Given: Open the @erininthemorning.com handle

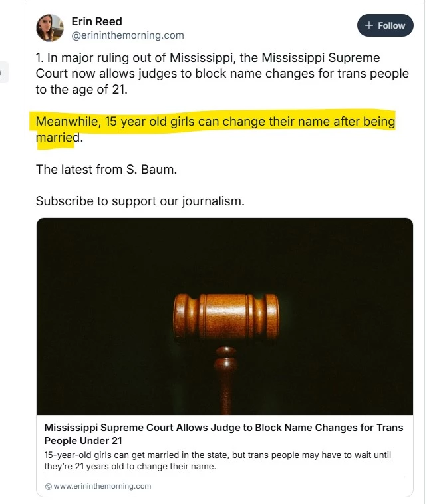Looking at the screenshot, I should 128,35.
